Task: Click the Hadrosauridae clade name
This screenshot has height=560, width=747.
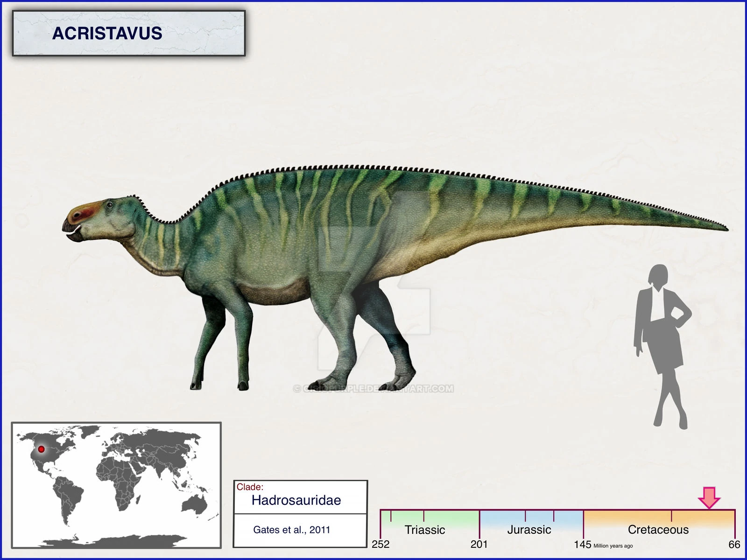Action: click(296, 500)
